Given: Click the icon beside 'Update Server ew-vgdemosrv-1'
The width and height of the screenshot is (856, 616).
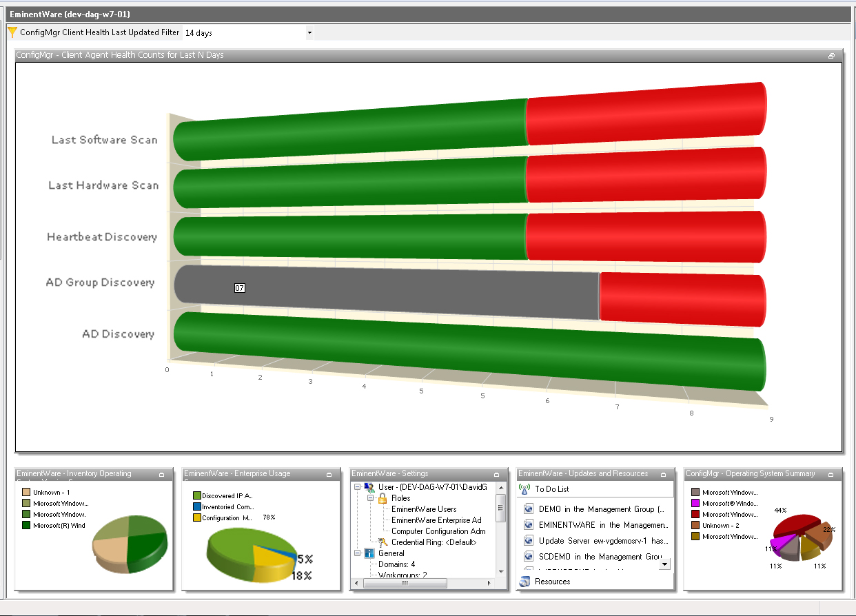Looking at the screenshot, I should pos(529,541).
